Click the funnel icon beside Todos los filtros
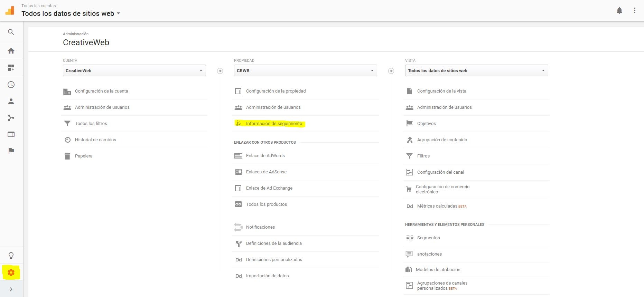Viewport: 644px width, 297px height. pos(67,124)
